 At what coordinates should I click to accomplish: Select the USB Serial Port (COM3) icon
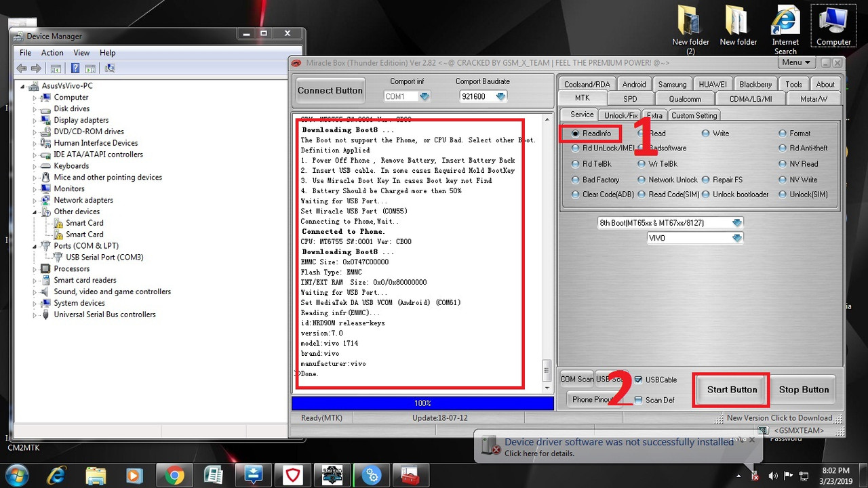(58, 257)
